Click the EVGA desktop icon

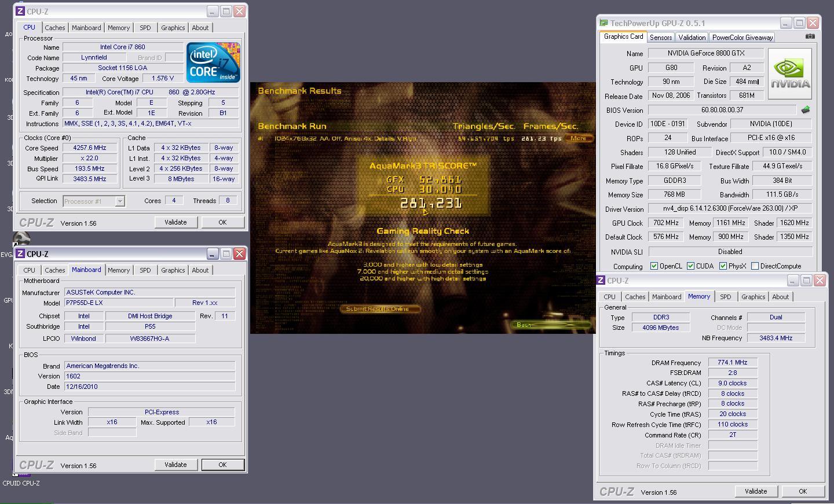[x=21, y=239]
